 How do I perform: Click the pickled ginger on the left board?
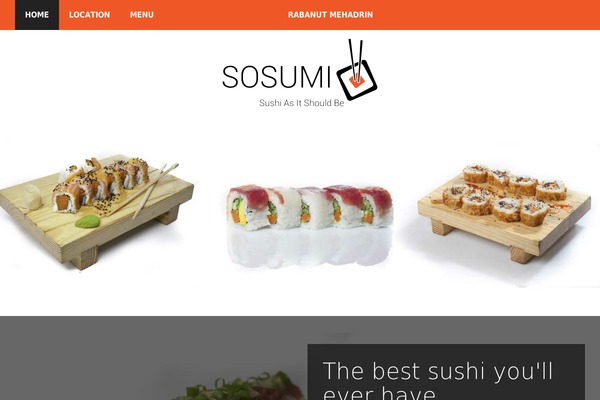pyautogui.click(x=32, y=198)
